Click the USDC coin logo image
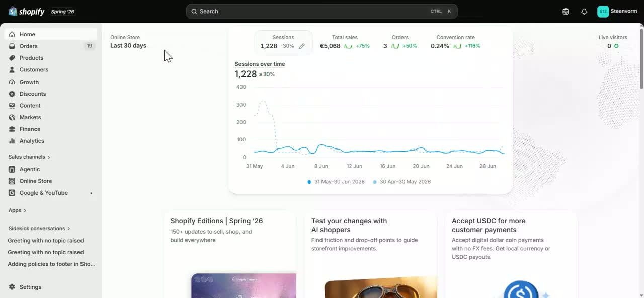 coord(521,289)
